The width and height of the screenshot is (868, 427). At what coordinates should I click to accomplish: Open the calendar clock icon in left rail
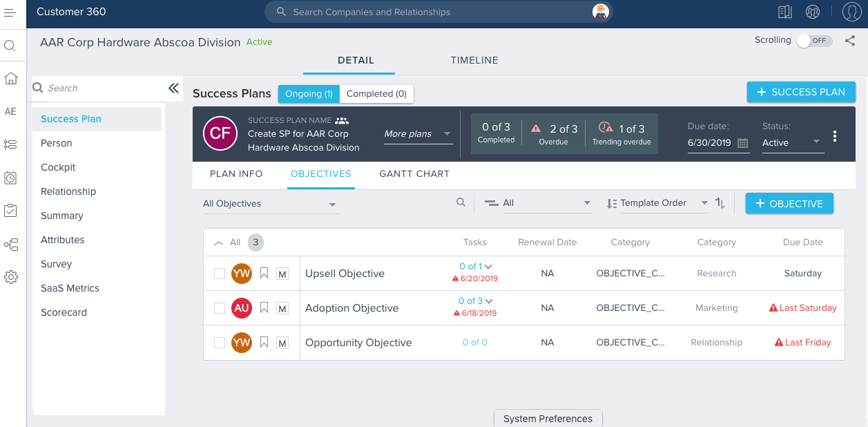click(x=10, y=178)
